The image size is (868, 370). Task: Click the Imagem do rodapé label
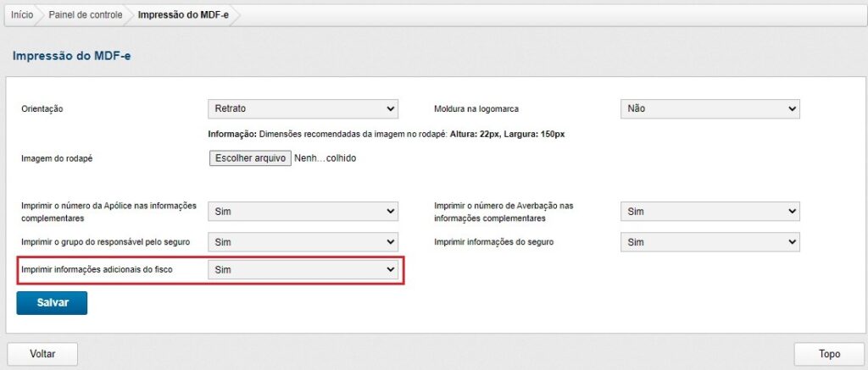[x=56, y=158]
